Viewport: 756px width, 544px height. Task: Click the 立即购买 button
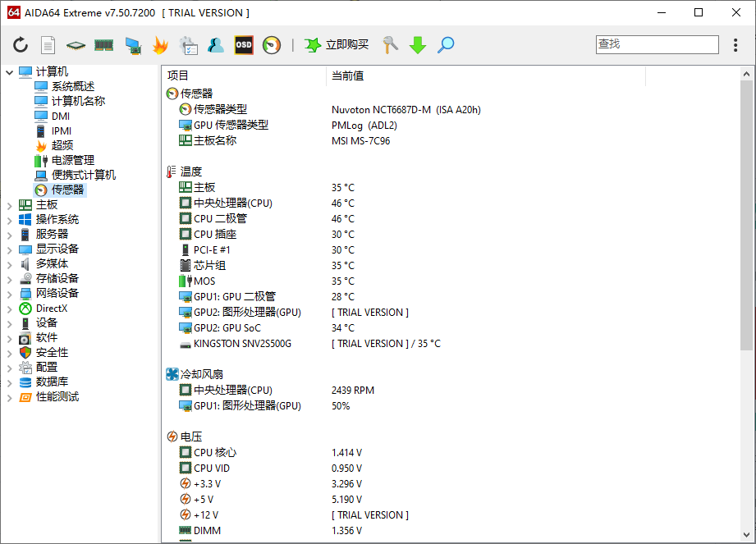pos(347,45)
